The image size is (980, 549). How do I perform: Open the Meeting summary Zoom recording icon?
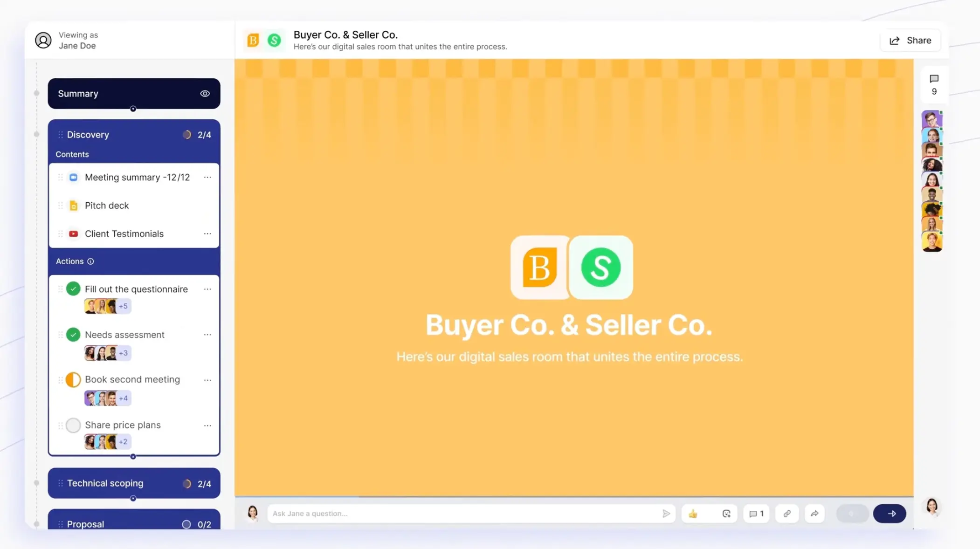[x=73, y=177]
